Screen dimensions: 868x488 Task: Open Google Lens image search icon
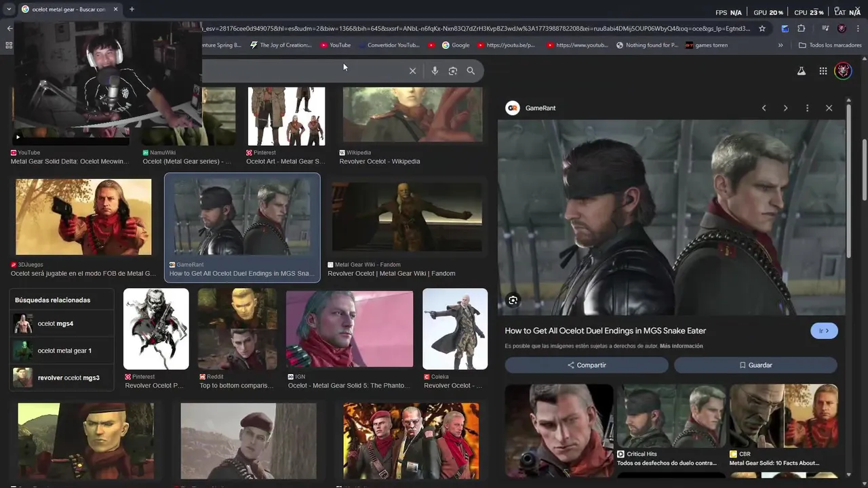[x=453, y=70]
